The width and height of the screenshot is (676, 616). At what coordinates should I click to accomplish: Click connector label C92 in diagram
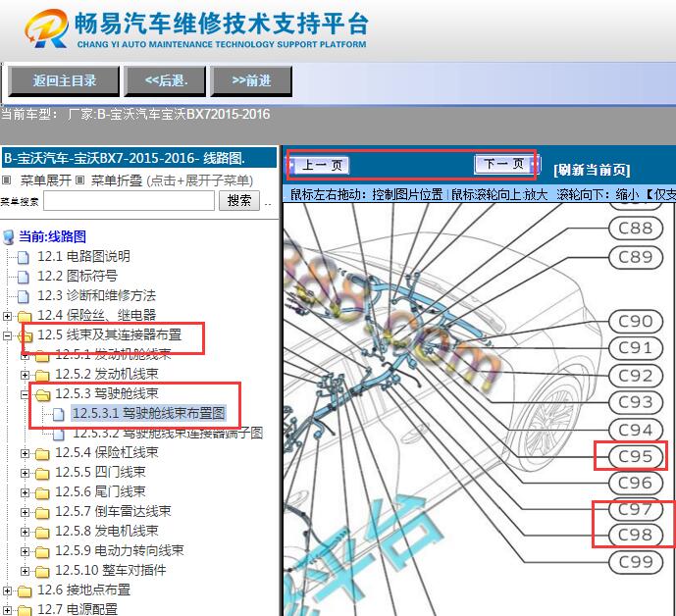(636, 376)
